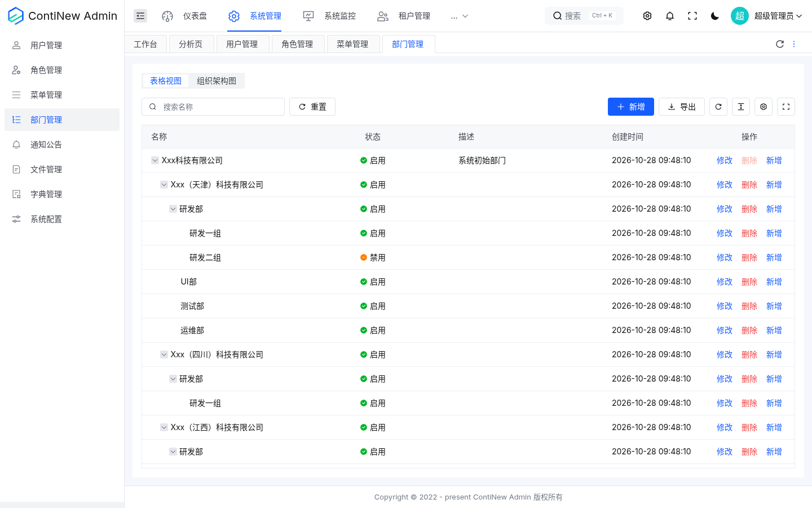The width and height of the screenshot is (812, 508).
Task: Change the table row density
Action: coord(741,107)
